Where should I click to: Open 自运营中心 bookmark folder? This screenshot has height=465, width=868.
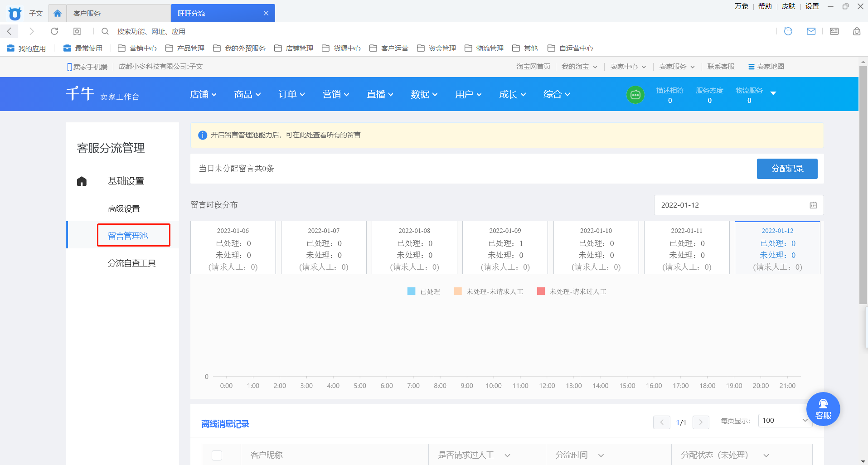click(570, 48)
